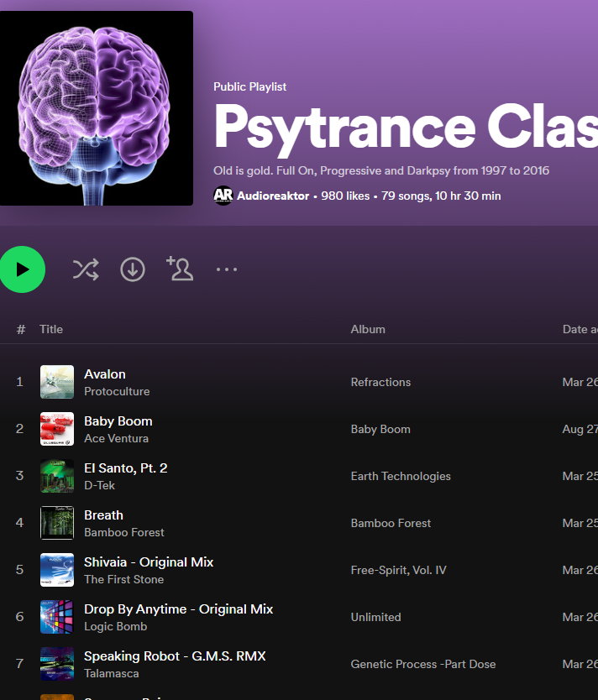598x700 pixels.
Task: Toggle shuffle for the playlist
Action: [x=86, y=269]
